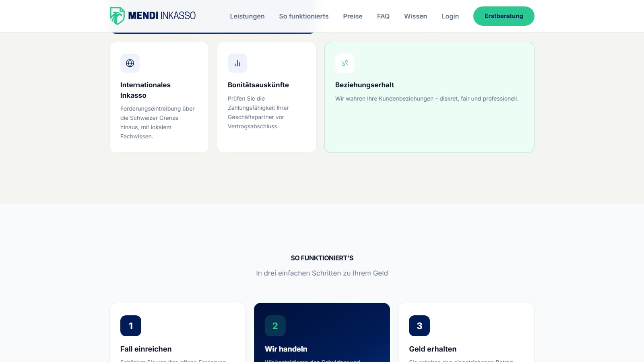Click the Bonitätsauskünfte heading

[x=258, y=85]
